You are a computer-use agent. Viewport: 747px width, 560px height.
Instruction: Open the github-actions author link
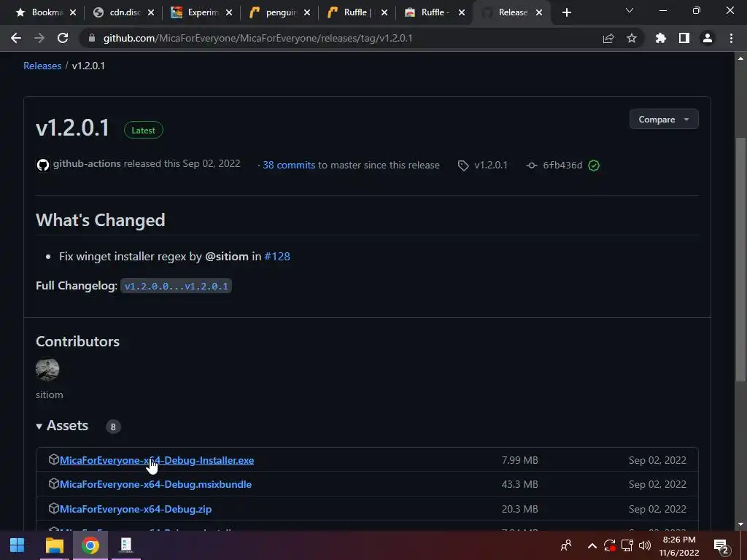87,163
